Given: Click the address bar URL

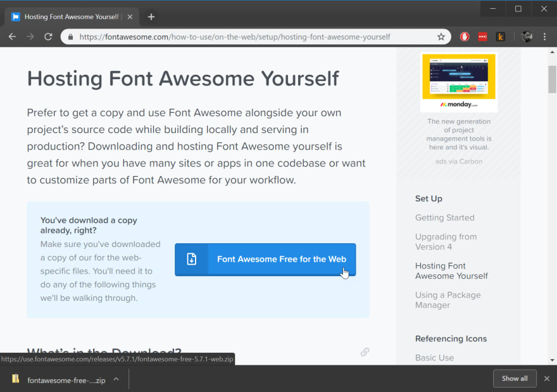Looking at the screenshot, I should [x=235, y=37].
